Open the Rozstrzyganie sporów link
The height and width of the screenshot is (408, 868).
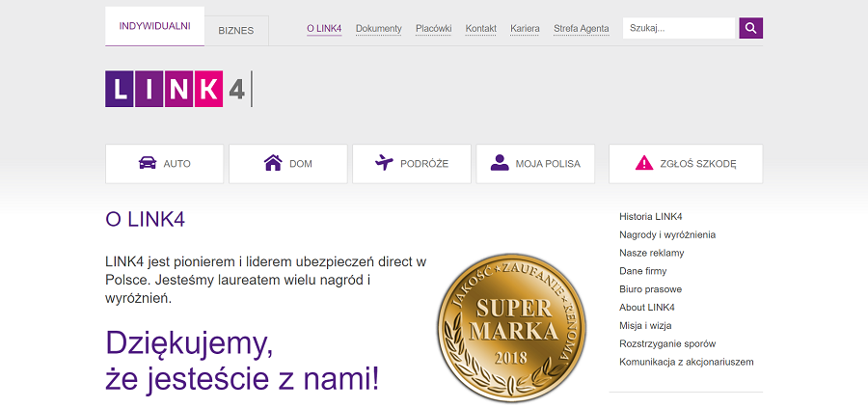coord(667,344)
